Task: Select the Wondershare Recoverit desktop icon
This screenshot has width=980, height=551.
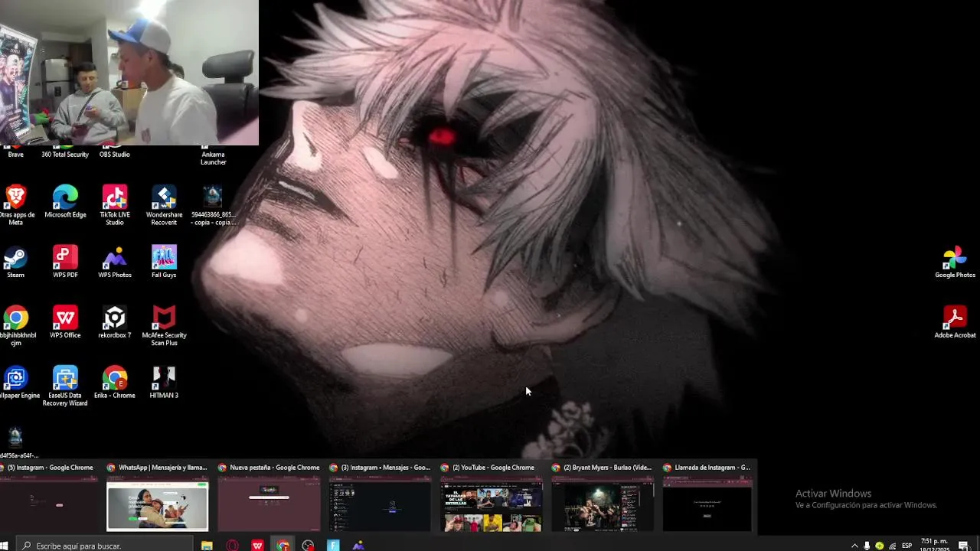Action: pyautogui.click(x=164, y=205)
